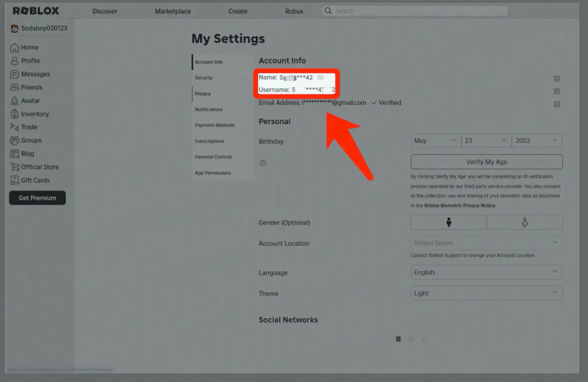Click the Friends icon
This screenshot has height=382, width=588.
click(x=14, y=87)
